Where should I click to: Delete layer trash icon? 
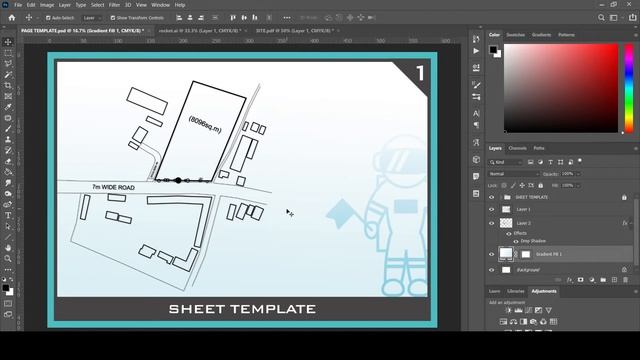pos(625,280)
